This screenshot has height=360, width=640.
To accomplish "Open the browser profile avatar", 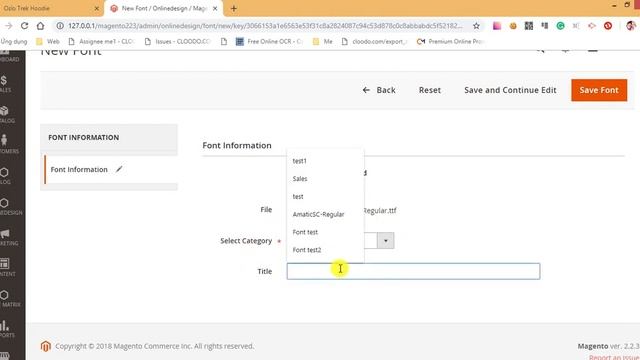I will (631, 26).
